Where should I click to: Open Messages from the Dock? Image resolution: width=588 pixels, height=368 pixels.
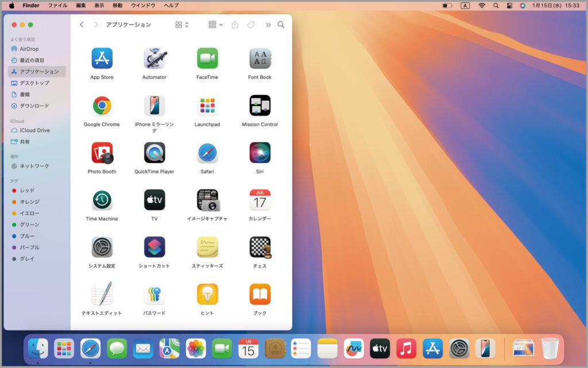[x=117, y=349]
